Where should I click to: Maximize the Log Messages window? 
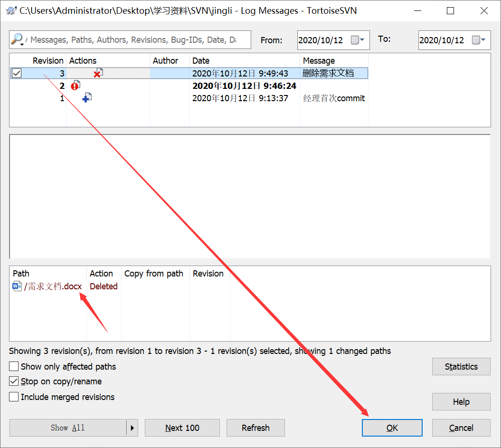pos(450,10)
